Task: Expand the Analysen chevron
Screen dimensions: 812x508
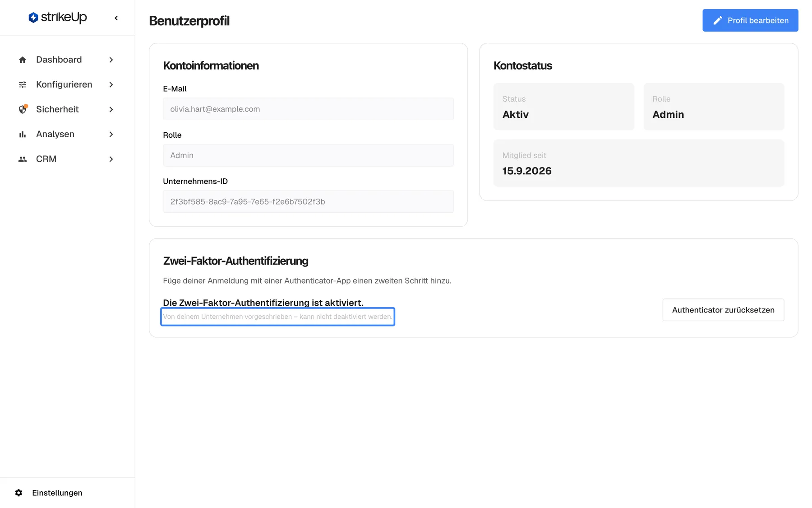Action: click(111, 134)
